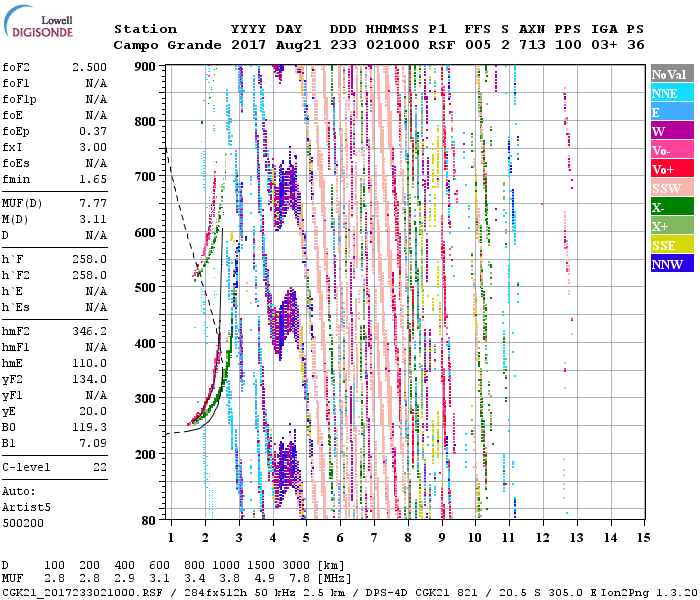
Task: Click the 15 MHz frequency axis label
Action: 643,538
